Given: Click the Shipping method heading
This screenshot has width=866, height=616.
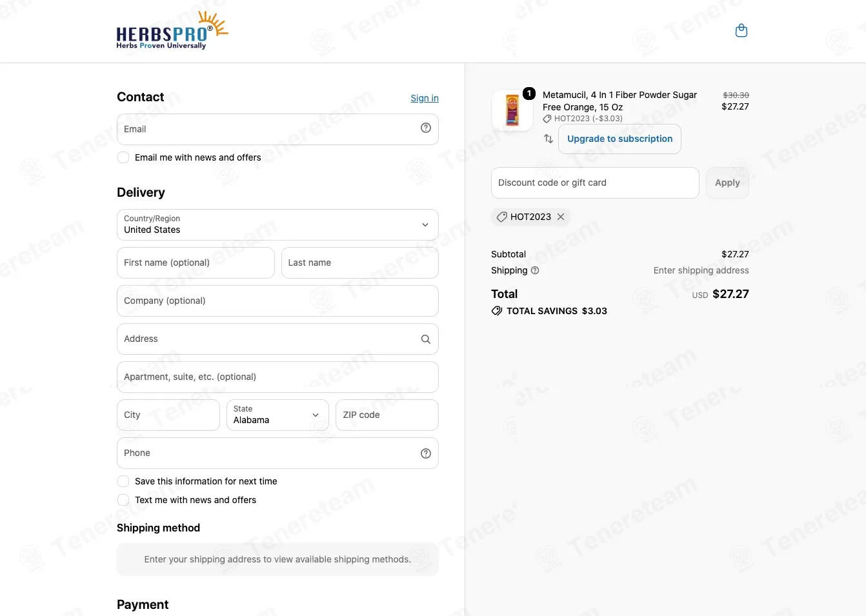Looking at the screenshot, I should tap(159, 528).
